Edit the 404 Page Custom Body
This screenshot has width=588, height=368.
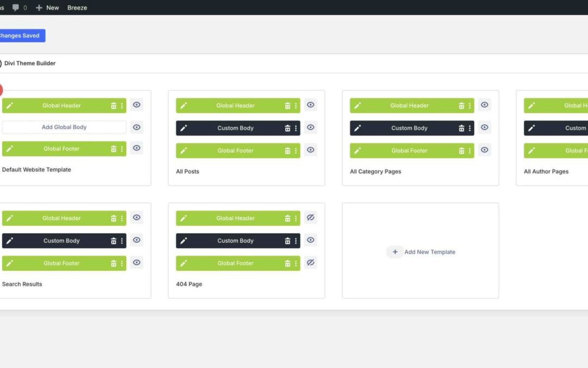183,240
